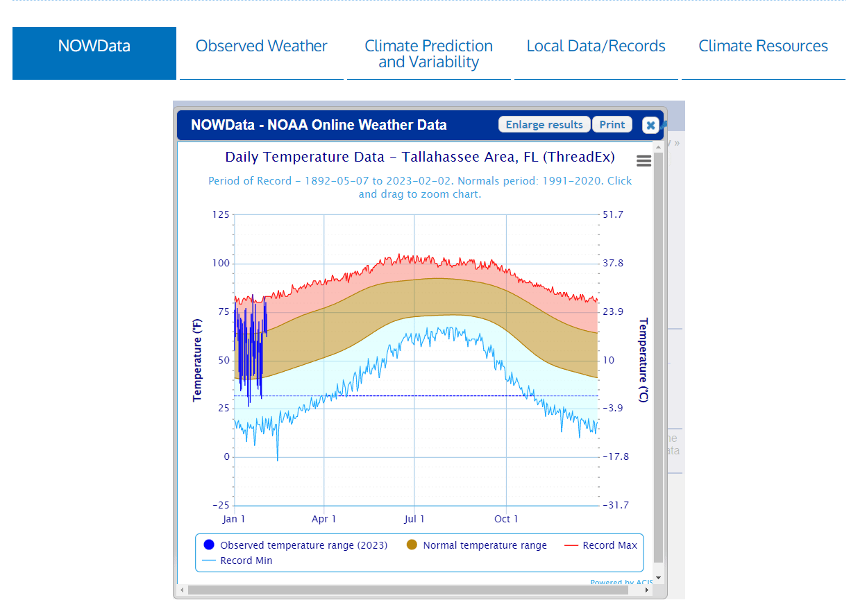Viewport: 858px width, 616px height.
Task: Click the Enlarge results button
Action: (x=544, y=125)
